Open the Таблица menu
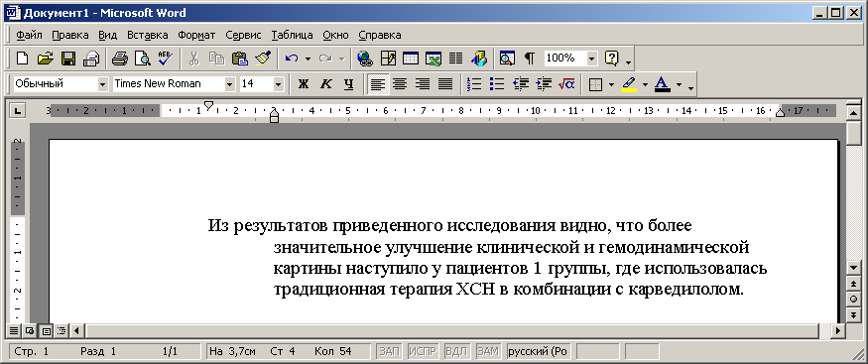This screenshot has width=868, height=364. click(x=293, y=35)
